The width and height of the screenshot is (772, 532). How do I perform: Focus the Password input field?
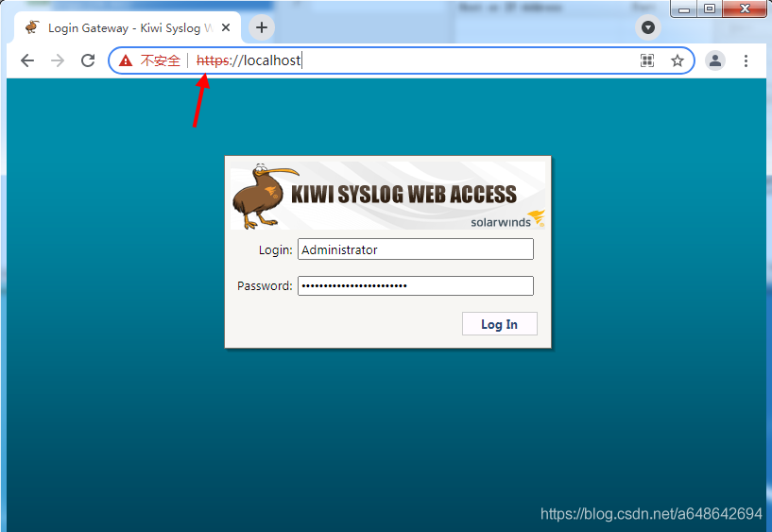tap(416, 285)
